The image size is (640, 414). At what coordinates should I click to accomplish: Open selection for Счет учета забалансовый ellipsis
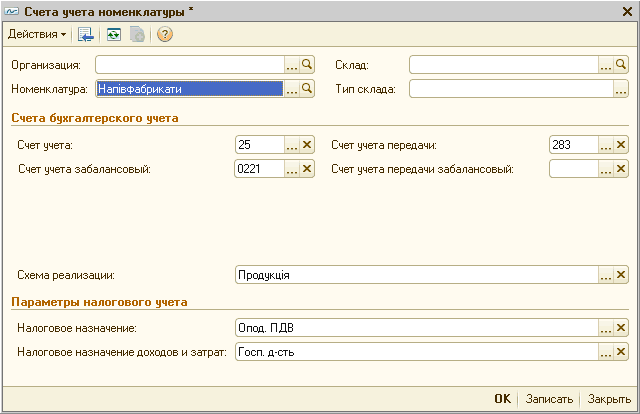tap(291, 169)
